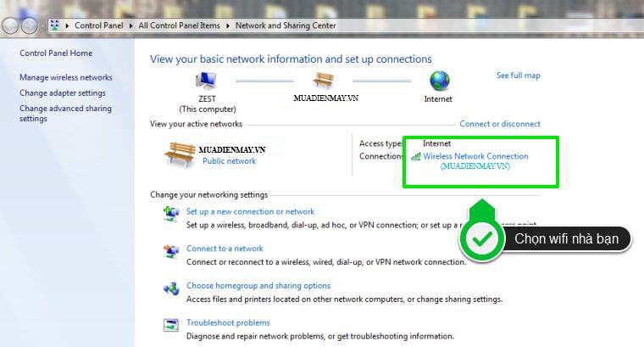
Task: Click Connect or disconnect link
Action: click(x=500, y=124)
